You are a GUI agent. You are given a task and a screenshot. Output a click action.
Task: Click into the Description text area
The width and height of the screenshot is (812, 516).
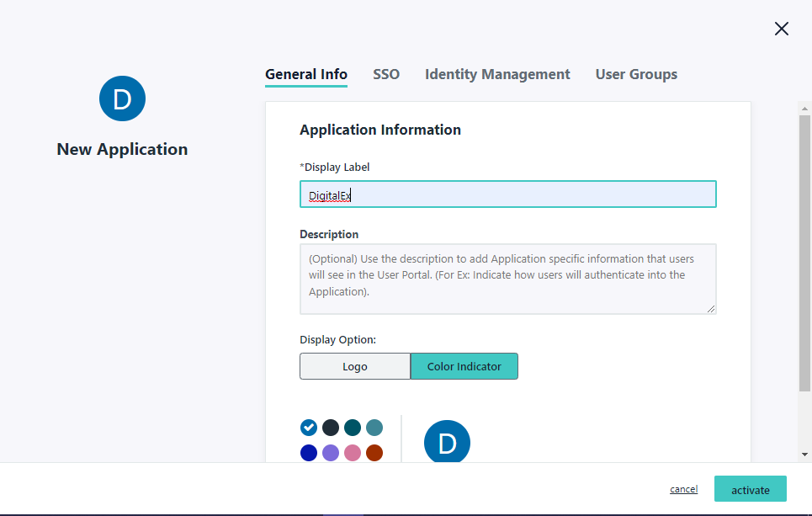507,279
